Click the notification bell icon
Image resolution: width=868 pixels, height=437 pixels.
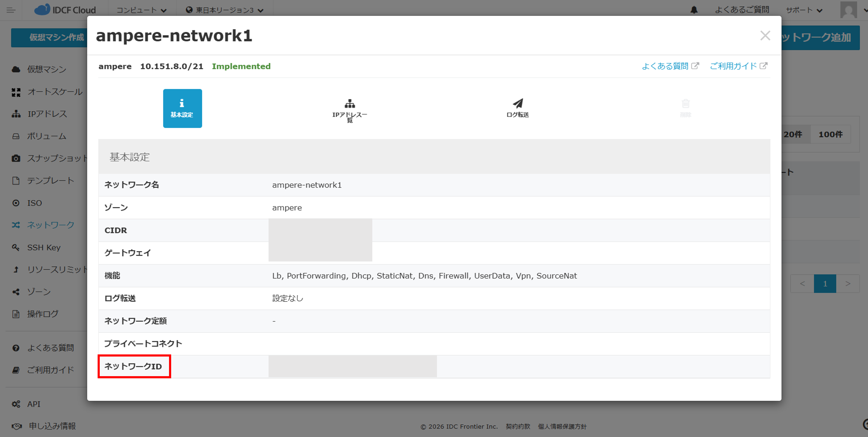click(x=694, y=10)
